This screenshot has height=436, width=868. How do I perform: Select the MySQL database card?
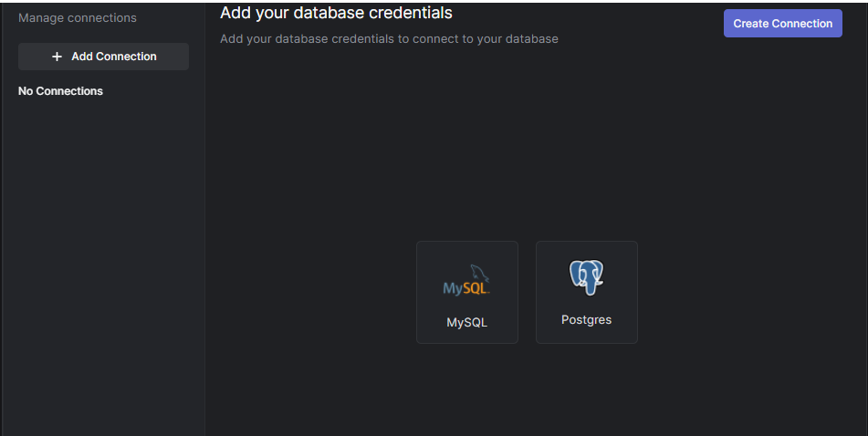(466, 292)
